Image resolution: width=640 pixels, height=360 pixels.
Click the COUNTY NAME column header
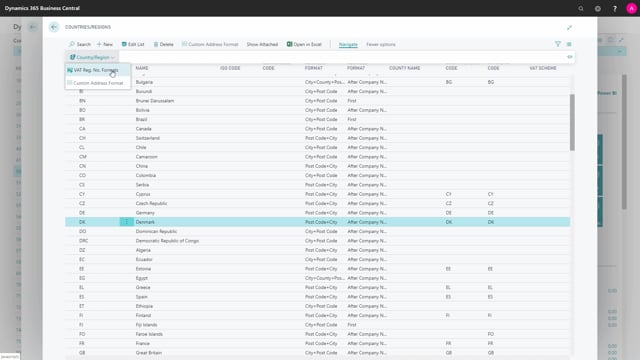tap(404, 68)
